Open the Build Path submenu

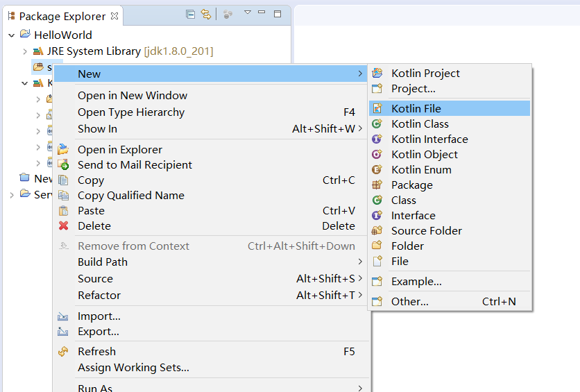[103, 262]
